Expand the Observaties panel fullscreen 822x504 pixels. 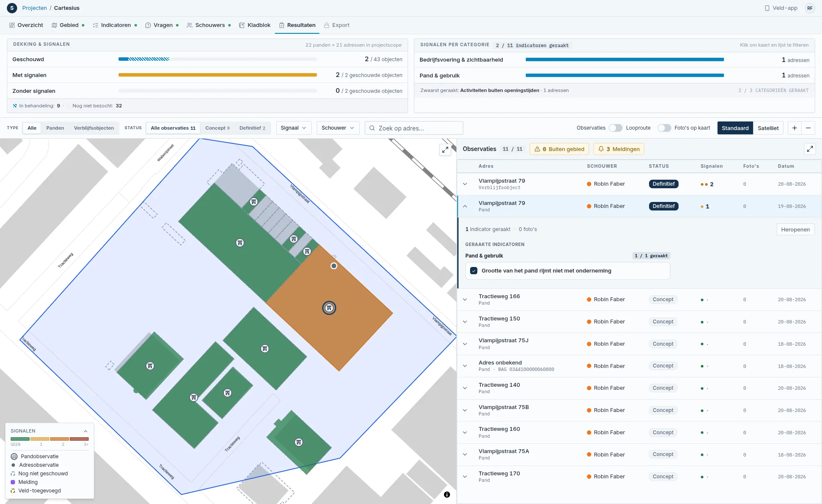click(x=810, y=149)
